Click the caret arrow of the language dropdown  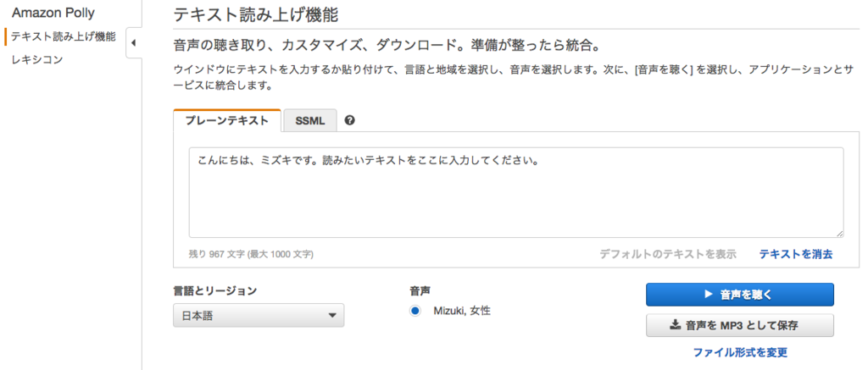tap(332, 315)
